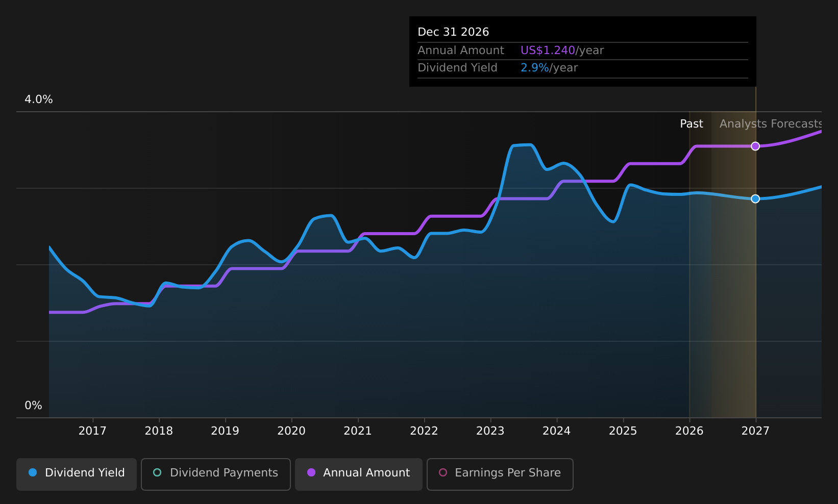Click the blue Dividend Yield data point marker
838x504 pixels.
pyautogui.click(x=755, y=199)
